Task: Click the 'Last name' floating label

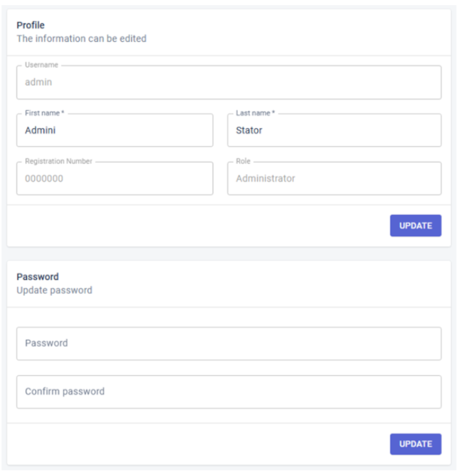Action: (x=253, y=113)
